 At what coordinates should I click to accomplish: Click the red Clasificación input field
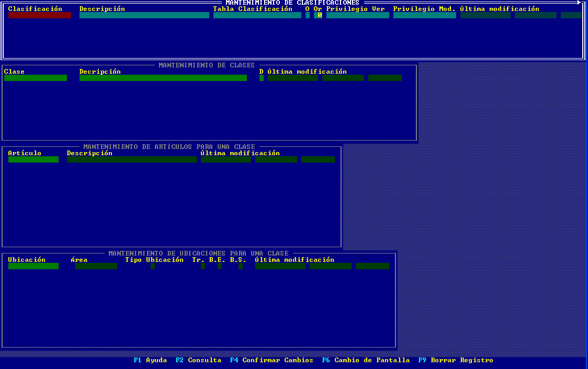[39, 15]
